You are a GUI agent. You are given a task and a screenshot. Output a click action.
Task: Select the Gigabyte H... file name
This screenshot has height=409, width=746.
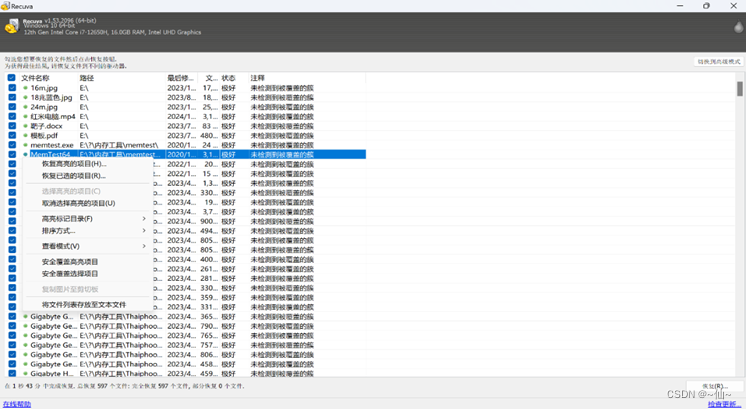(52, 373)
